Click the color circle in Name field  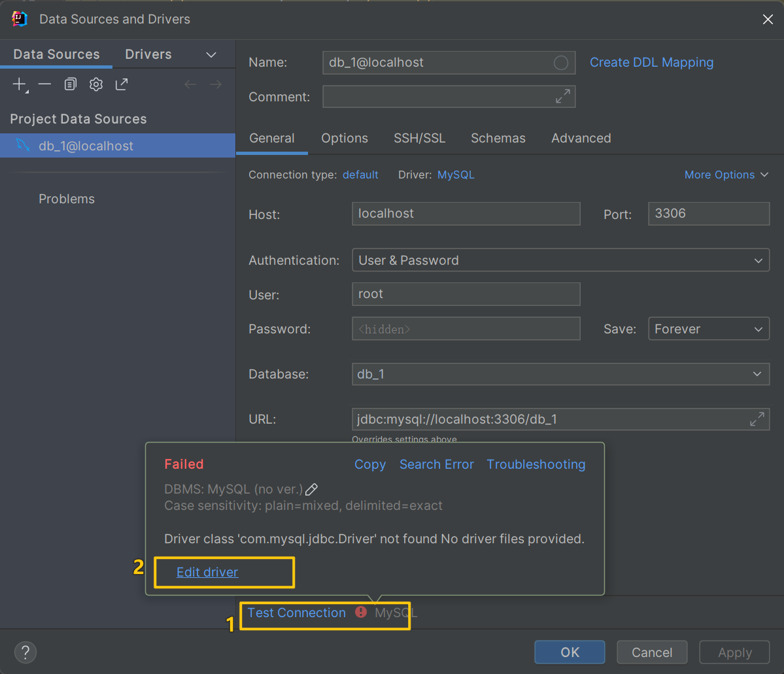pos(561,63)
